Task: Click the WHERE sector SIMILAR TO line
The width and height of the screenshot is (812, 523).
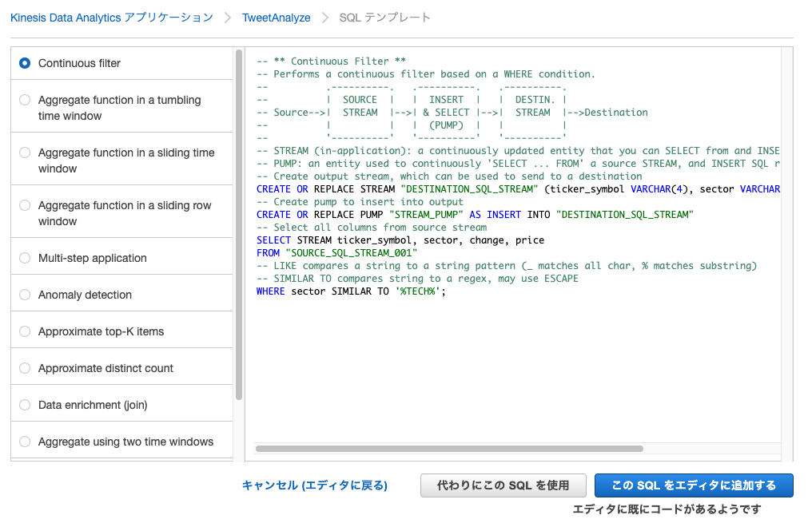Action: pyautogui.click(x=351, y=291)
